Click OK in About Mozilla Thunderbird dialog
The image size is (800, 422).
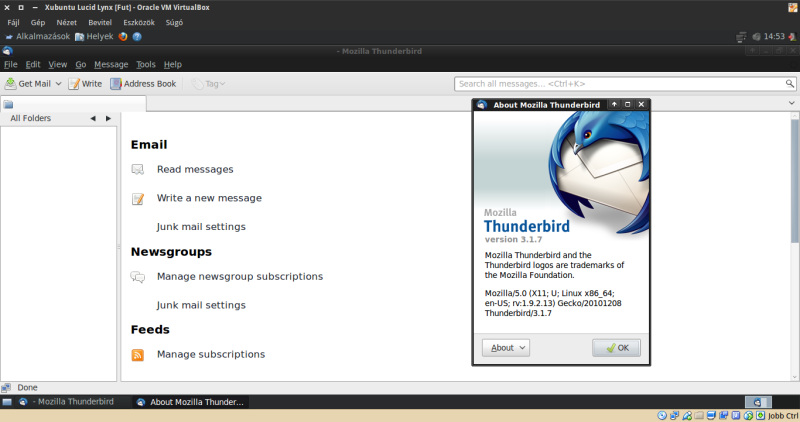click(x=616, y=347)
